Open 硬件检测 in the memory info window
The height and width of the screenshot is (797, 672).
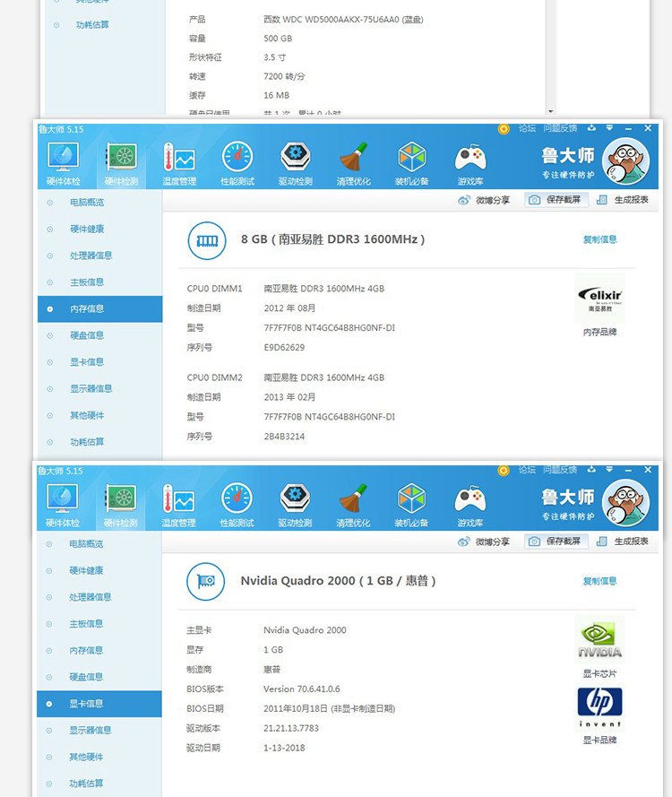tap(121, 164)
